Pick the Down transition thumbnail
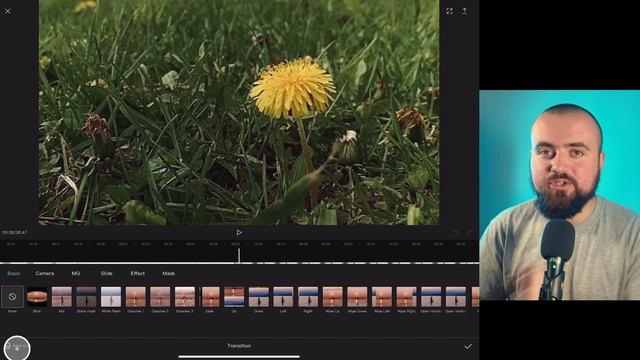Image resolution: width=640 pixels, height=360 pixels. pyautogui.click(x=259, y=297)
